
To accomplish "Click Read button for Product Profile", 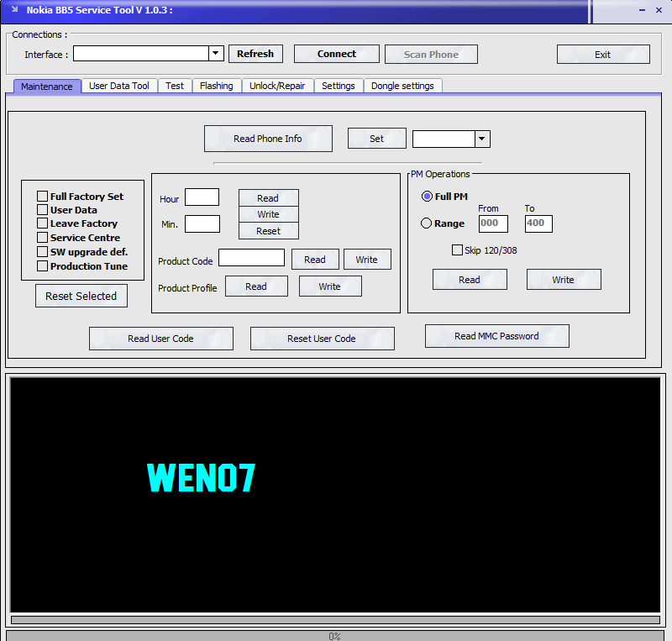I will click(256, 286).
